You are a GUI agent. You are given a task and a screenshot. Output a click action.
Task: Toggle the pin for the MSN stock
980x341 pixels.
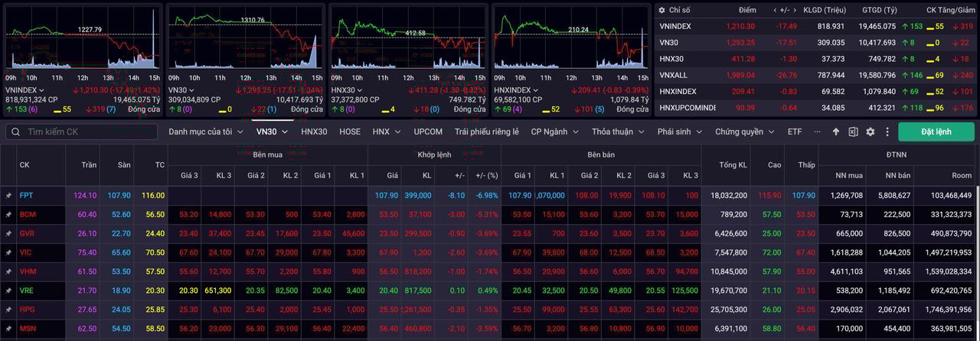tap(8, 330)
